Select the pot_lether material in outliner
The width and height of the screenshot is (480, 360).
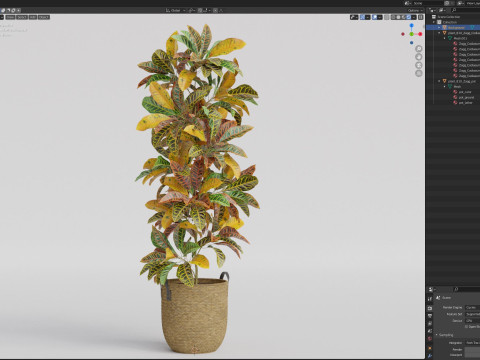click(465, 103)
